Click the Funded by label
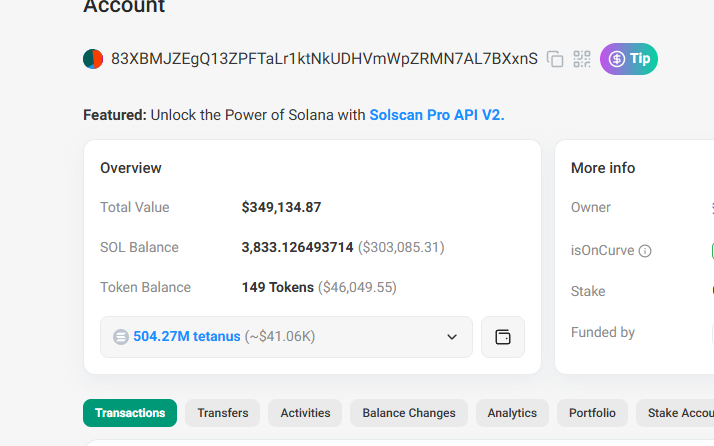 click(602, 333)
